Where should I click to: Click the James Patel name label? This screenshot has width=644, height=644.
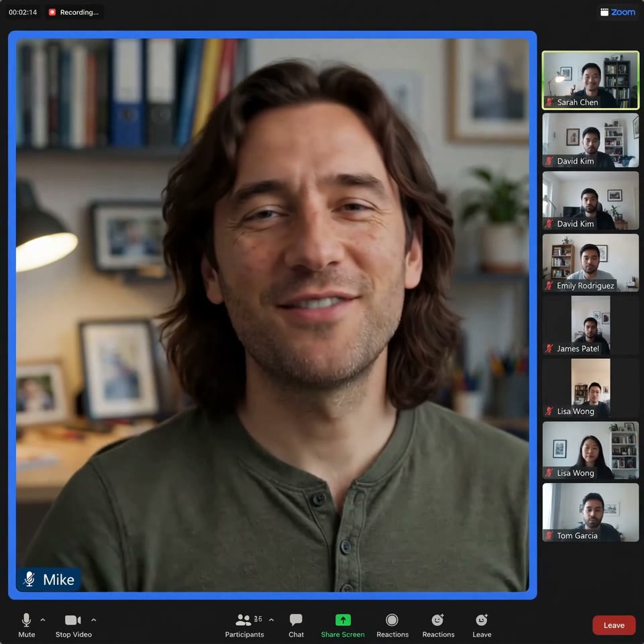(x=578, y=348)
